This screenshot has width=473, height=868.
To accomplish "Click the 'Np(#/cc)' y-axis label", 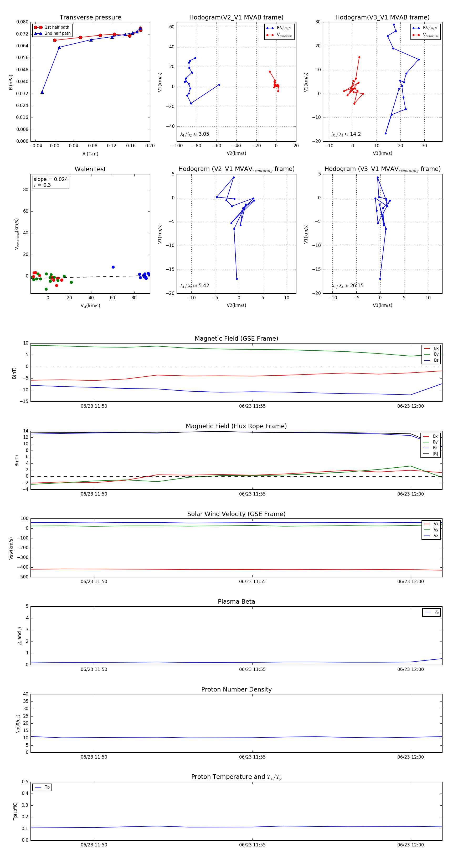I will (x=18, y=724).
